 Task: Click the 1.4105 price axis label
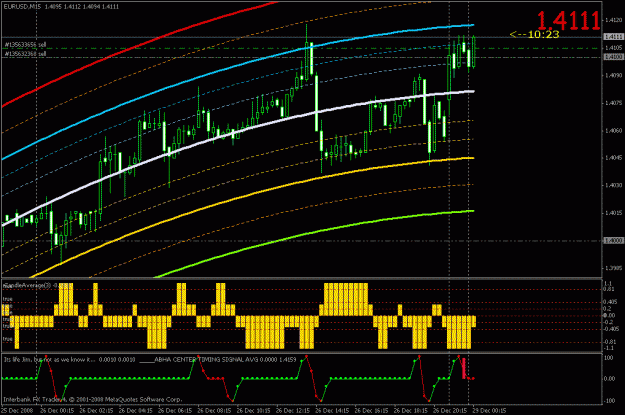pos(614,47)
